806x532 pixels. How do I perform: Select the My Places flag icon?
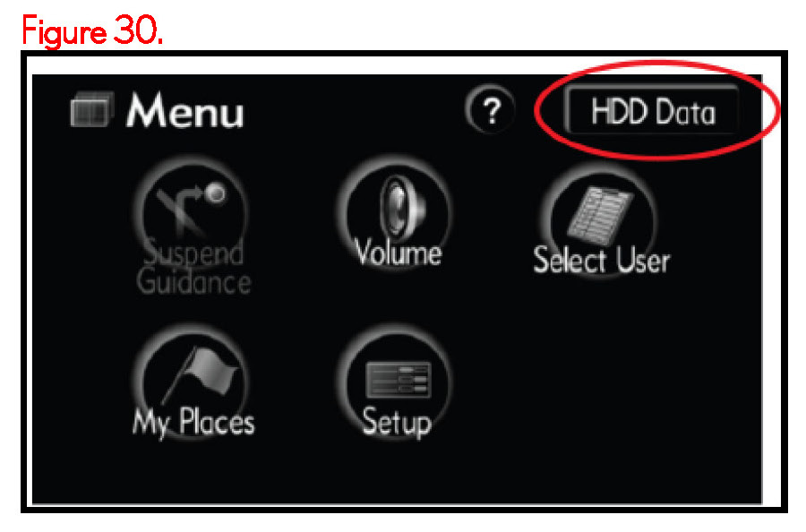point(201,373)
